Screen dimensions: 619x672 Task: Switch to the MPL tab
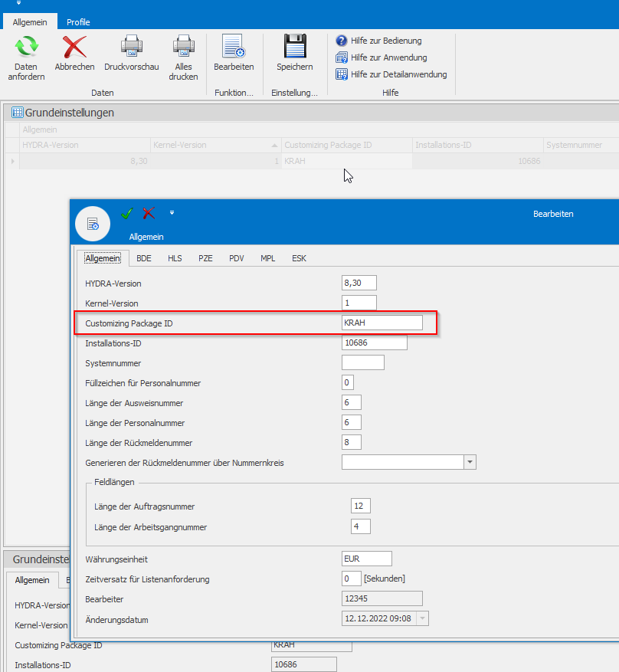coord(267,258)
